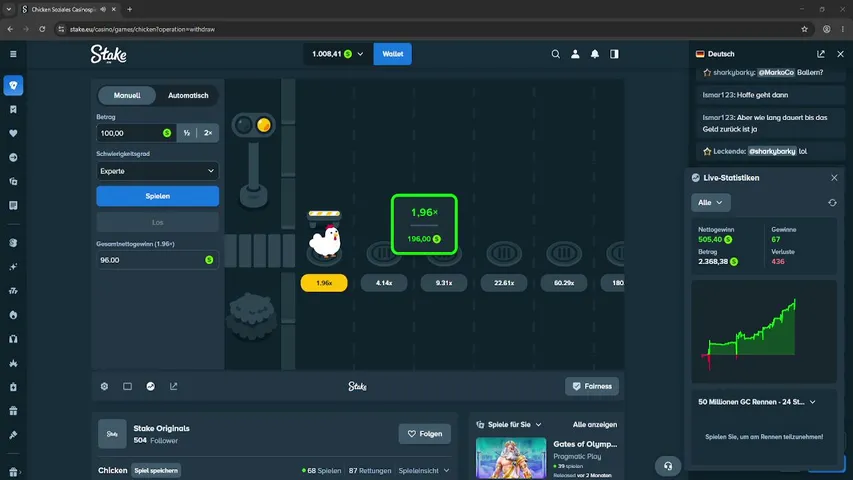Image resolution: width=853 pixels, height=480 pixels.
Task: Follow Stake Originals with Folgen
Action: coord(425,434)
